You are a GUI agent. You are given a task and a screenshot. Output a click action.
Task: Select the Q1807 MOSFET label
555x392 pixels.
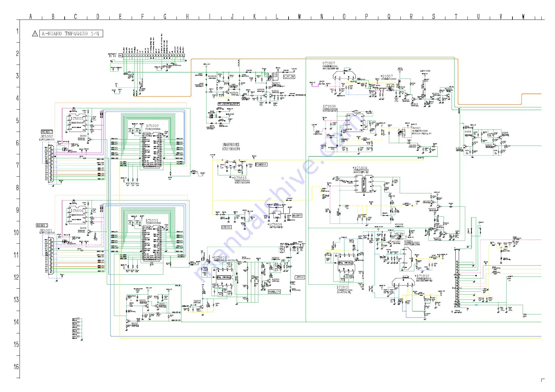[387, 76]
